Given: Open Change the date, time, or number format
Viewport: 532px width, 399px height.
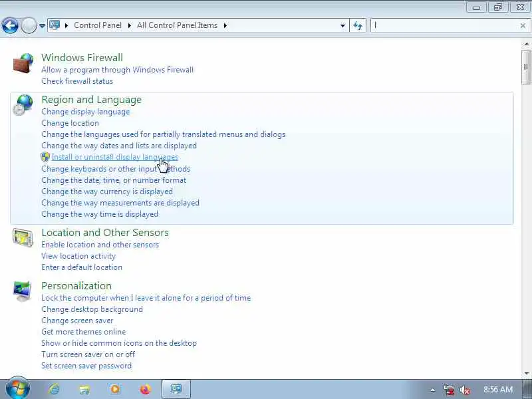Looking at the screenshot, I should (x=114, y=180).
